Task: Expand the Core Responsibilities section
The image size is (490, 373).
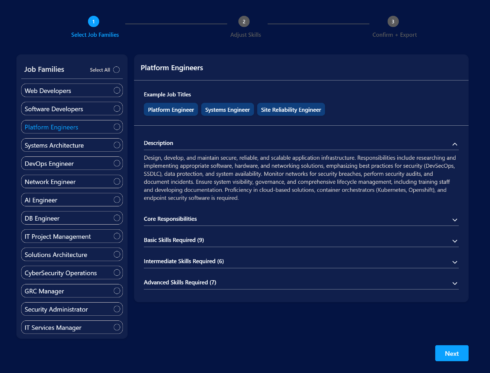Action: tap(301, 219)
